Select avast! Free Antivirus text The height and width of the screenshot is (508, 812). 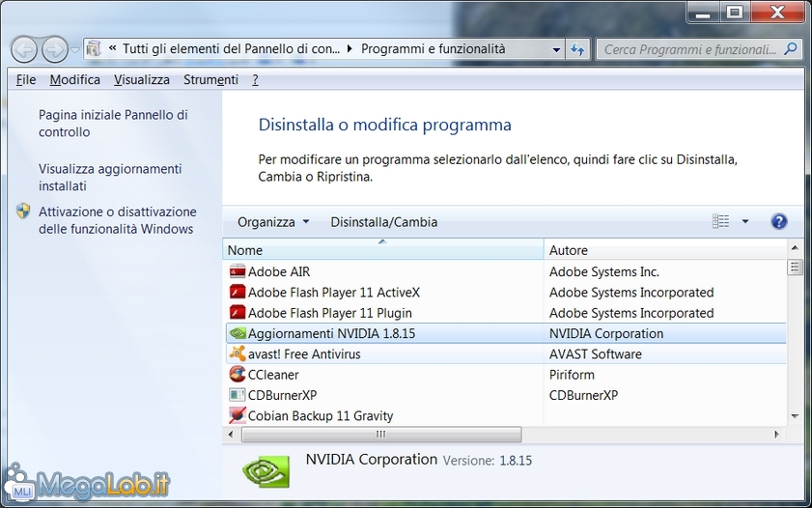pos(304,354)
